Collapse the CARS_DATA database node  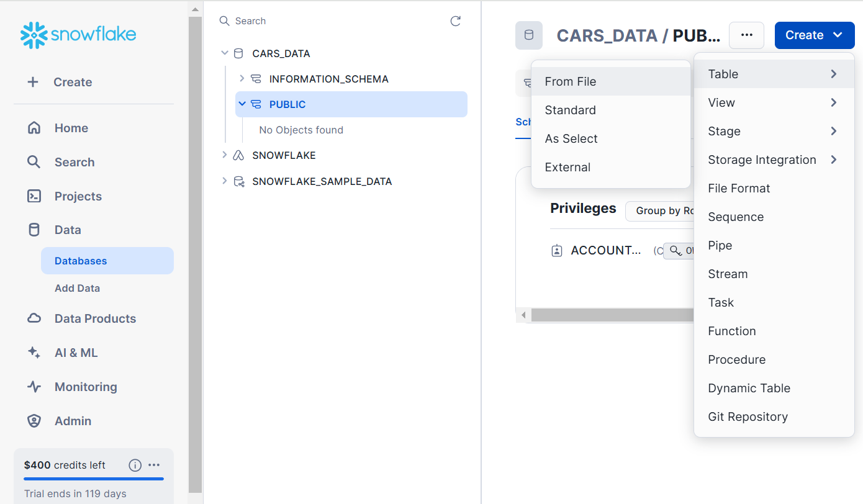pyautogui.click(x=225, y=53)
